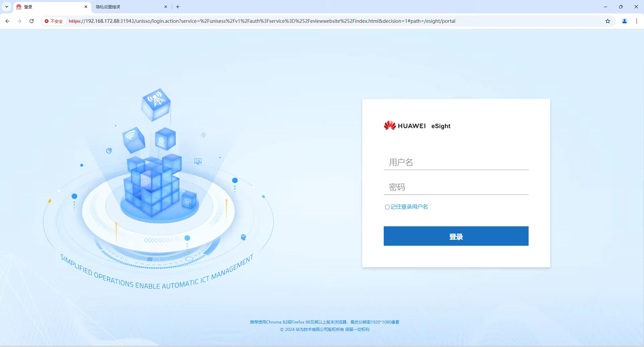Click the browser back arrow

(x=7, y=21)
